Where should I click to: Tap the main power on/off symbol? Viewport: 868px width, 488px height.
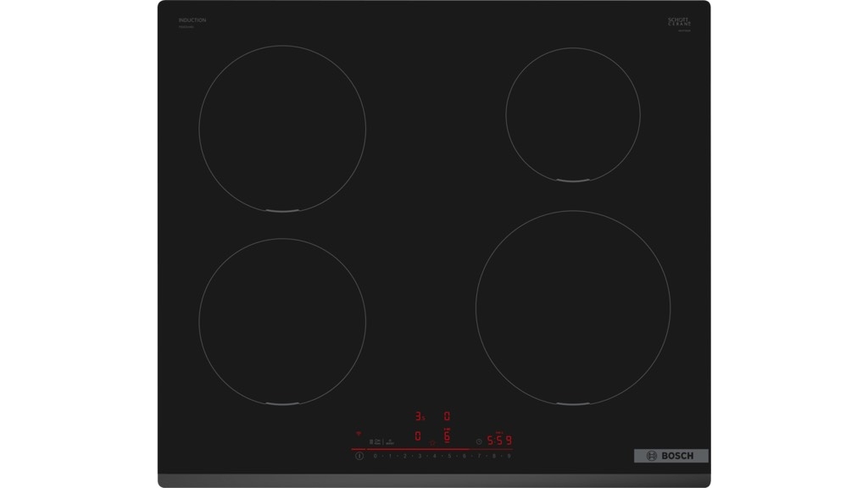pyautogui.click(x=359, y=456)
